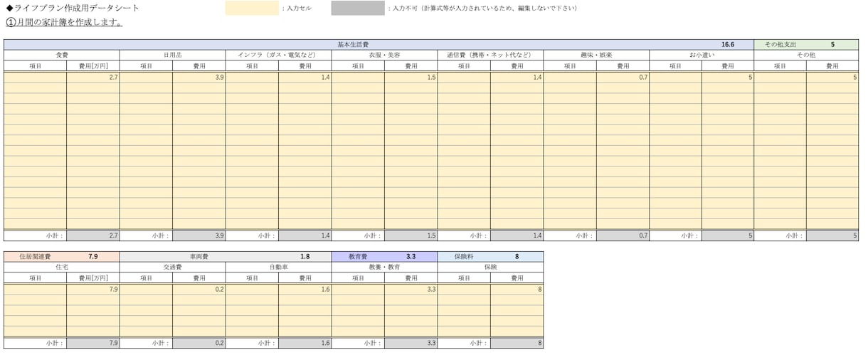Viewport: 868px width, 355px height.
Task: Select the 基本生活費 header cell
Action: tap(353, 44)
